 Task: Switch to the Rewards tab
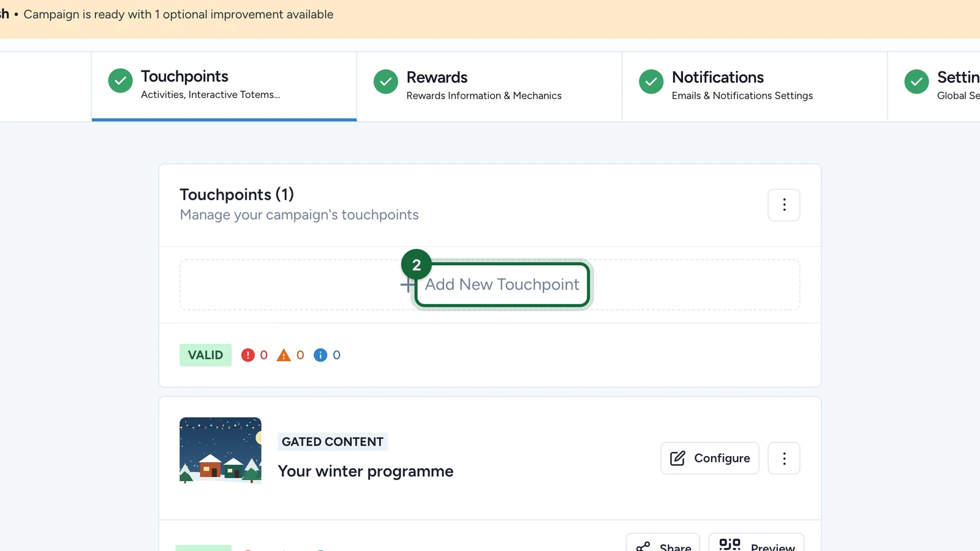pyautogui.click(x=489, y=86)
